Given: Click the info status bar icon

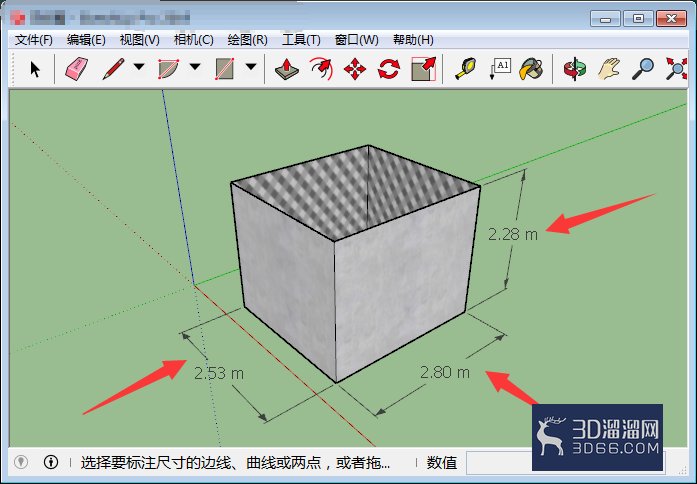Looking at the screenshot, I should click(51, 462).
